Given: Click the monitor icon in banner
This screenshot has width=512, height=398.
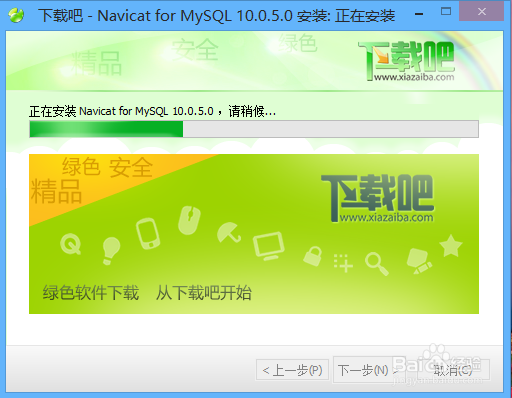Looking at the screenshot, I should [x=269, y=246].
